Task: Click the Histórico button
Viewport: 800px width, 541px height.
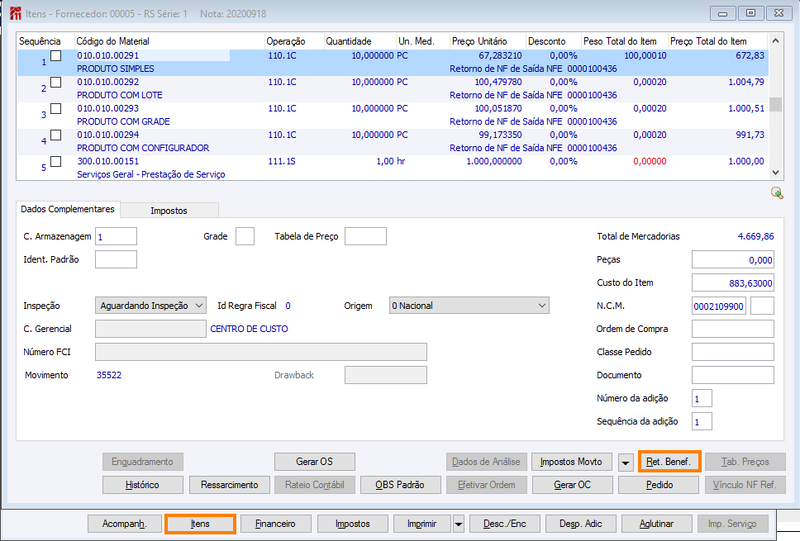Action: [142, 485]
